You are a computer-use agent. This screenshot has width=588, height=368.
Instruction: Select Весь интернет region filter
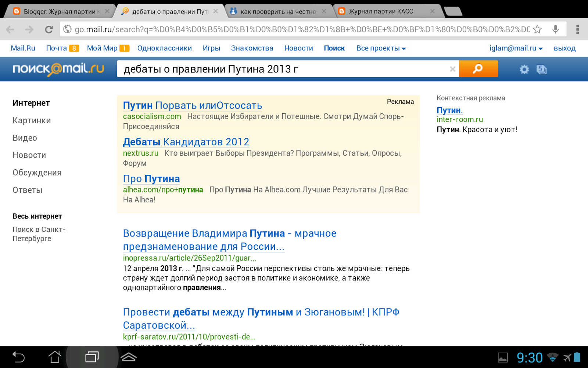tap(37, 216)
